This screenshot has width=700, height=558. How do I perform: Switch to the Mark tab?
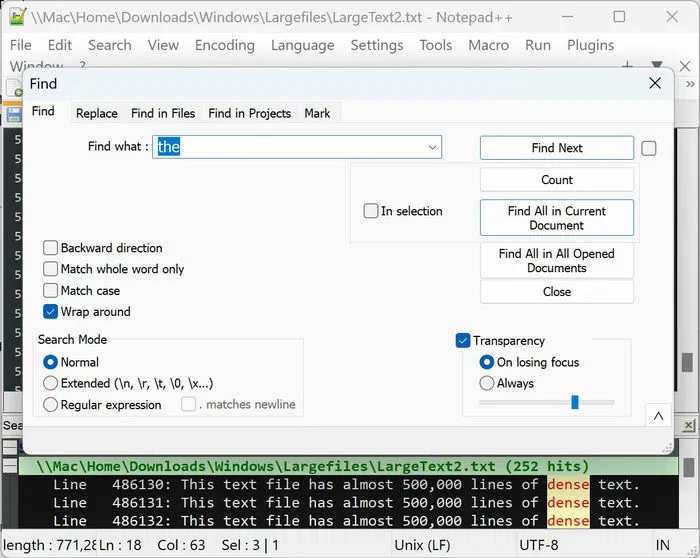point(317,113)
